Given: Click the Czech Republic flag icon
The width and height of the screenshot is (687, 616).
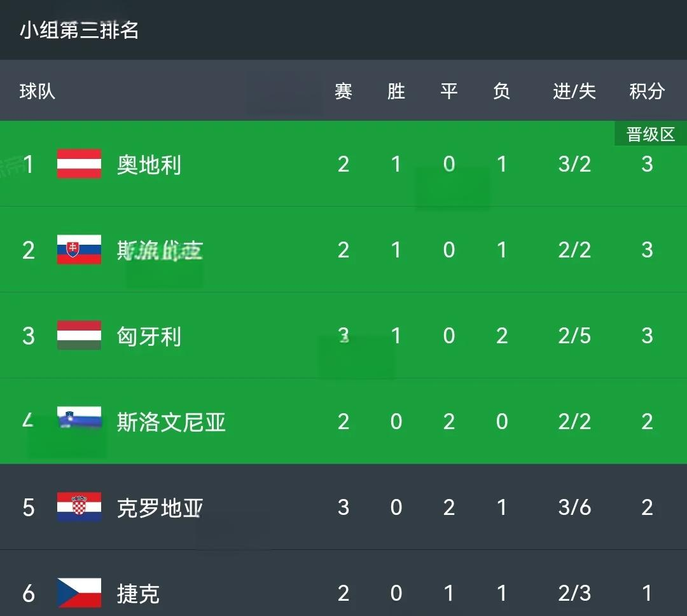Looking at the screenshot, I should (79, 592).
